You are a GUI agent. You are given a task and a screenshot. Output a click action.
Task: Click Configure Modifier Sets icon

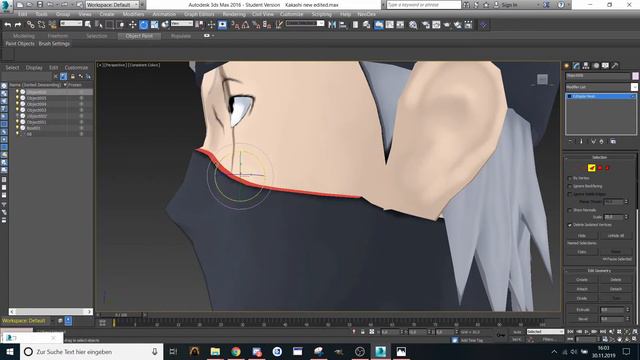point(613,141)
